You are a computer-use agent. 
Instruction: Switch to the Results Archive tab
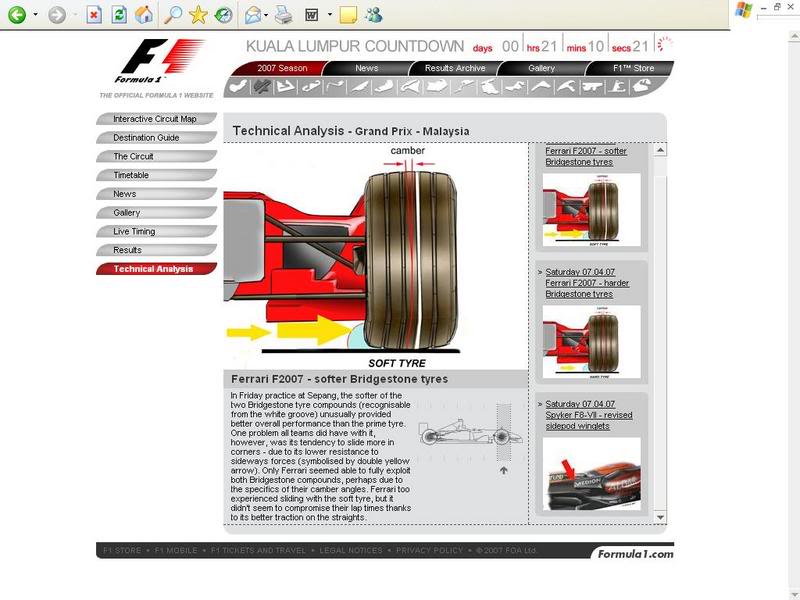pos(455,68)
